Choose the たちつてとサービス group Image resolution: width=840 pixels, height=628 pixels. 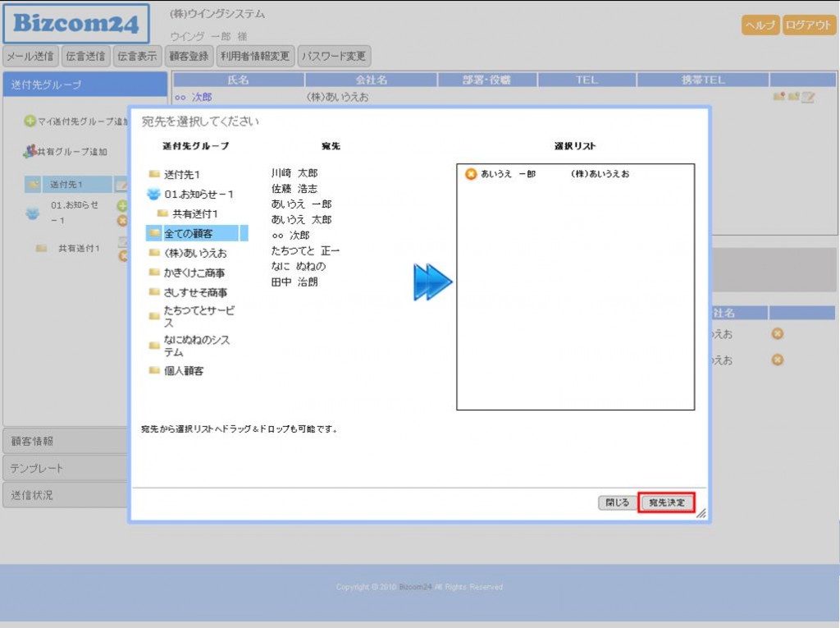(199, 317)
